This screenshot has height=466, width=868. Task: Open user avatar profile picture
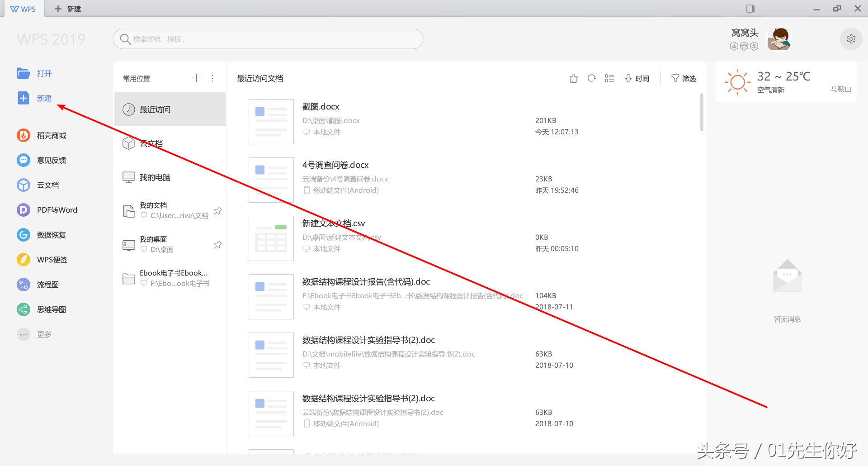780,39
